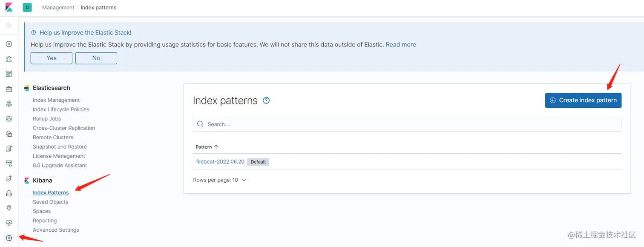Screen dimensions: 644x247
Task: Open the Kibana home logo
Action: [x=9, y=7]
